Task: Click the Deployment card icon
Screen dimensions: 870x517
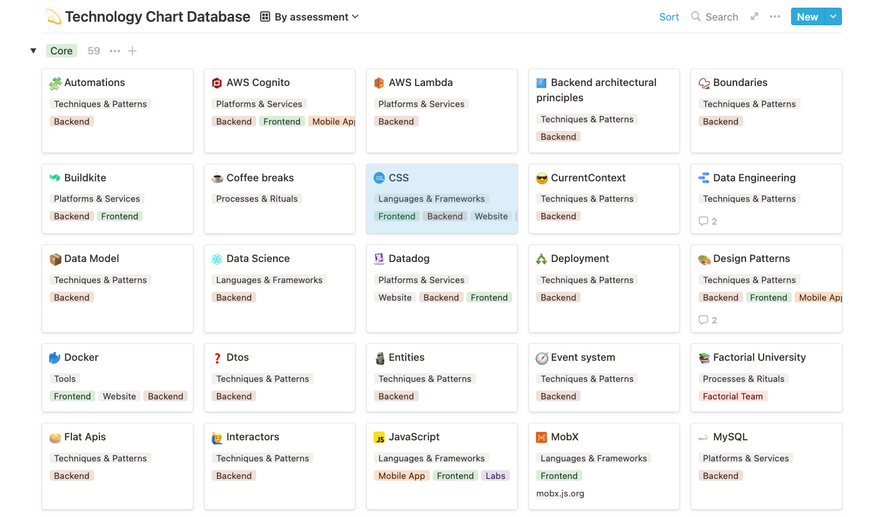Action: [x=542, y=259]
